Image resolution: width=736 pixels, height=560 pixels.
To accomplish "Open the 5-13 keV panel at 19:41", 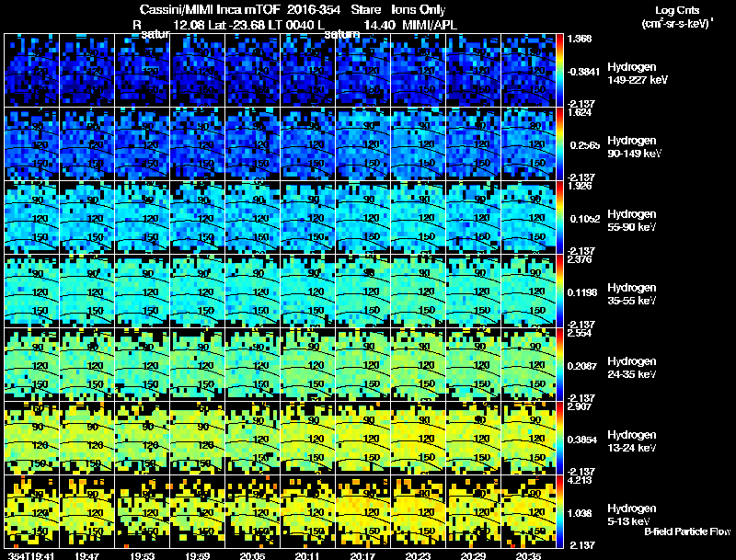I will click(x=31, y=512).
